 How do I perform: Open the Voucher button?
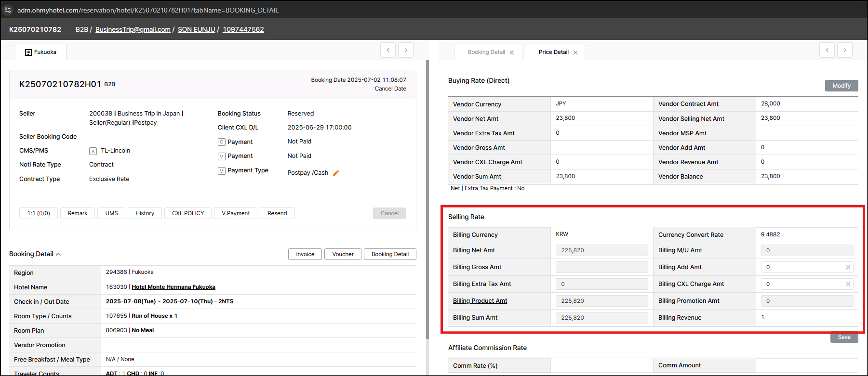click(x=343, y=254)
